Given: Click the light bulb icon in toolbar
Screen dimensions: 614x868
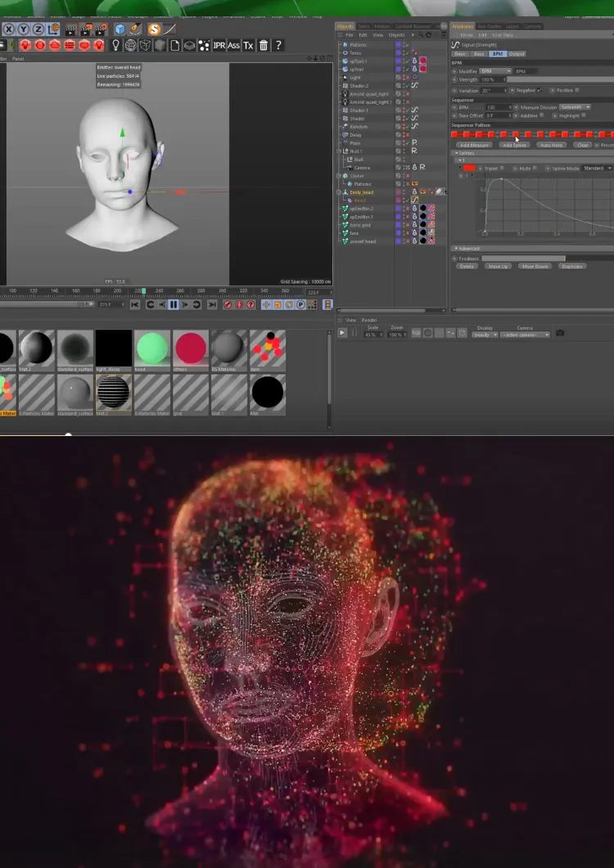Looking at the screenshot, I should [116, 46].
